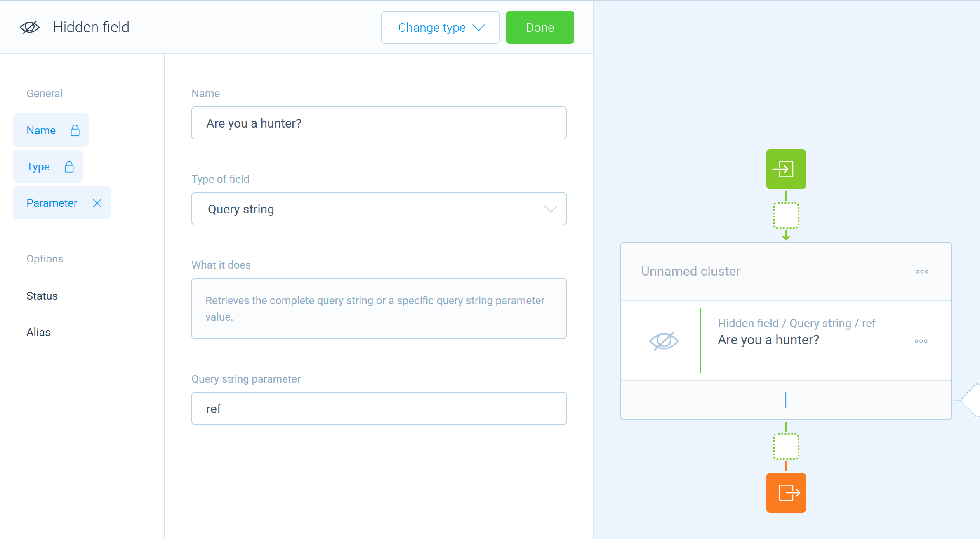Click the green Done button

[x=540, y=27]
